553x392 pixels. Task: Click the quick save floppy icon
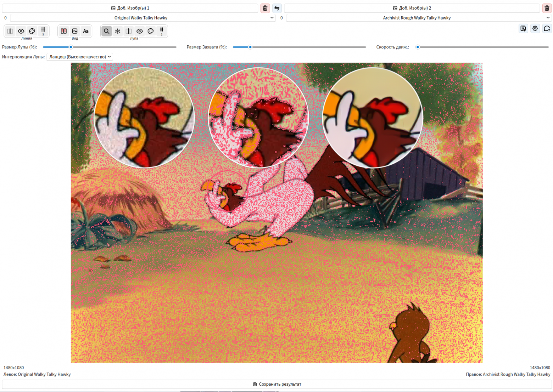[x=523, y=28]
